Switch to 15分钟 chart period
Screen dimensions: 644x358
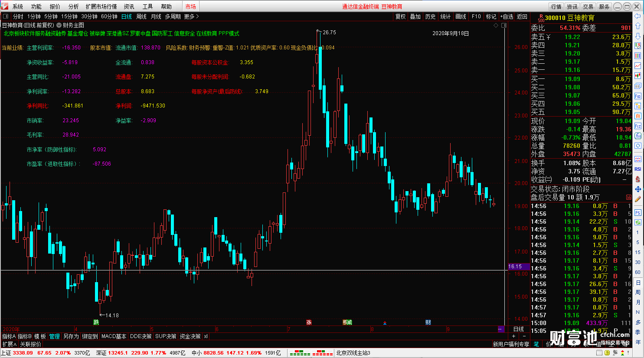pos(69,16)
